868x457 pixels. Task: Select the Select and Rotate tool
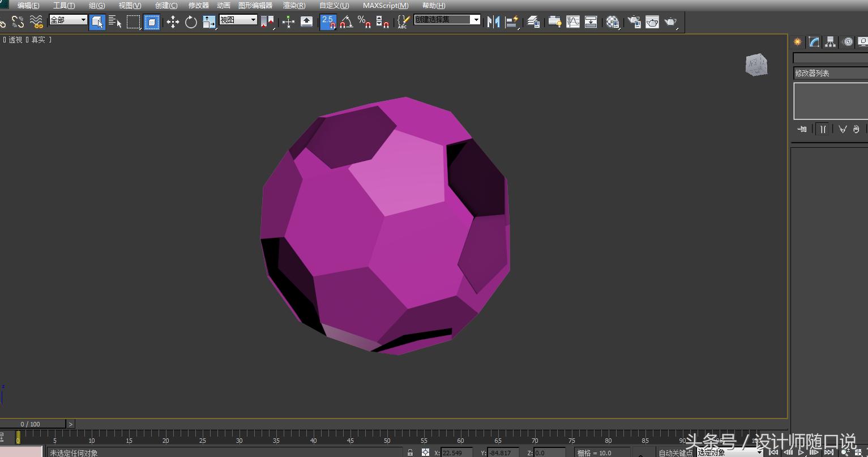(x=191, y=22)
